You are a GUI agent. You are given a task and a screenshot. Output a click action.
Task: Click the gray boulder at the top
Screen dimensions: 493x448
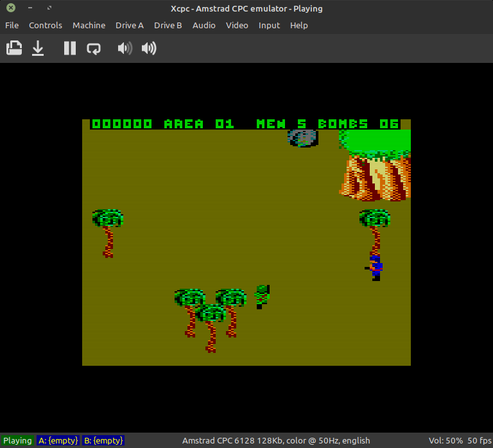pyautogui.click(x=303, y=138)
